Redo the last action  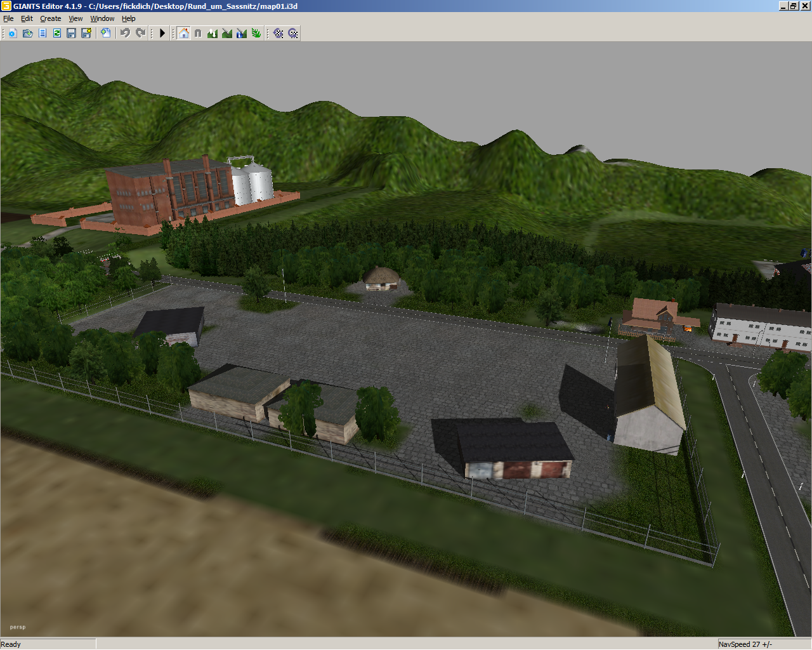point(140,33)
